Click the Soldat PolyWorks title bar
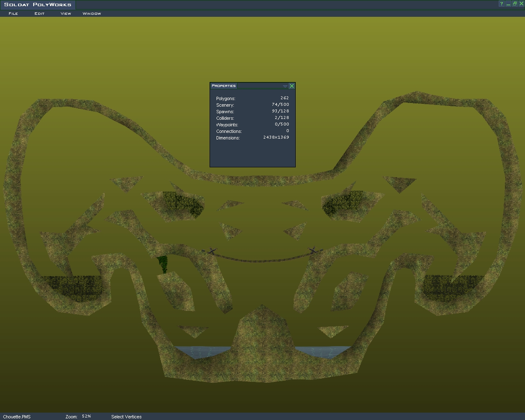 [x=246, y=4]
